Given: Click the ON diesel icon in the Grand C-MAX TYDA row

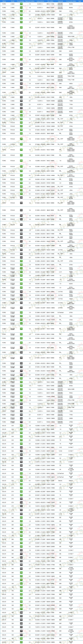Looking at the screenshot, I should tap(21, 415).
